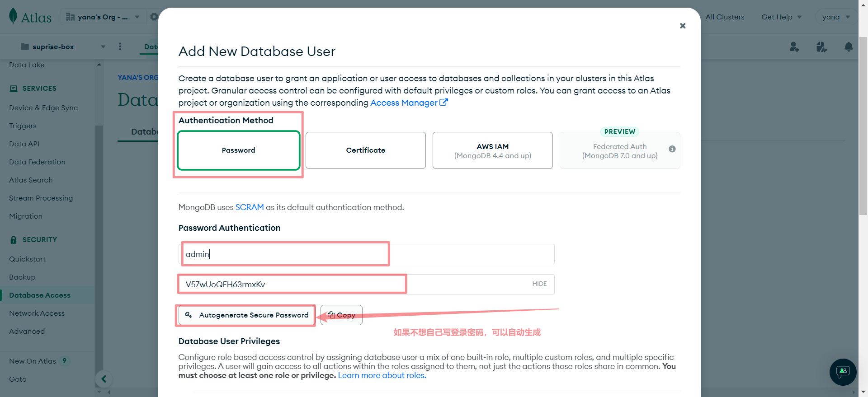Open yana user account dropdown
868x397 pixels.
[836, 17]
